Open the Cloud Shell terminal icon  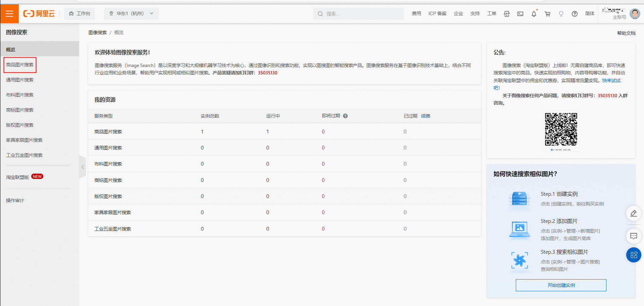click(x=520, y=14)
